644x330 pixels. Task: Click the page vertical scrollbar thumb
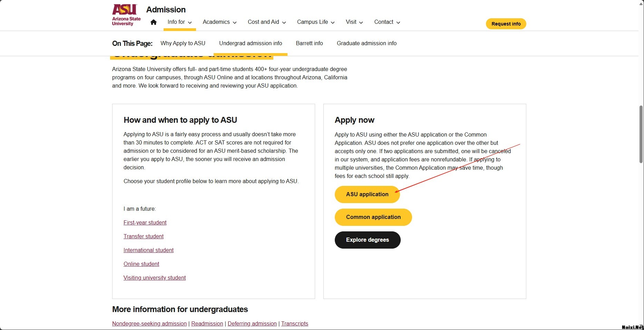tap(641, 134)
